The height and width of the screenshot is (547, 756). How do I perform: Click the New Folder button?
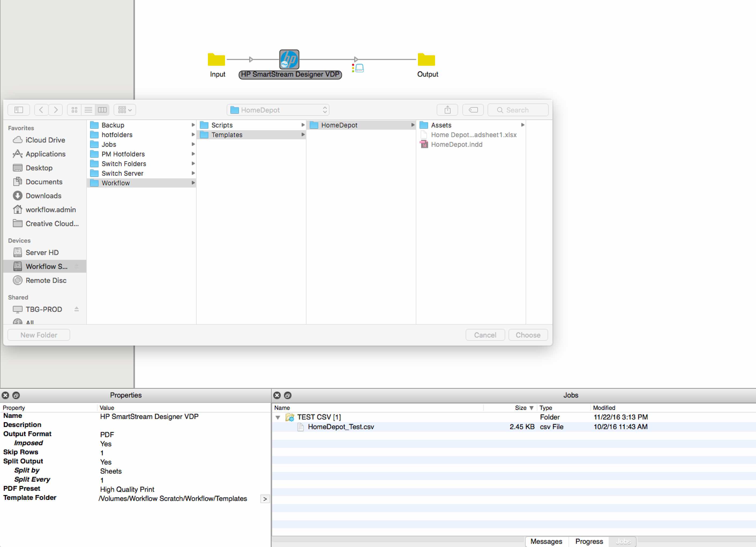pyautogui.click(x=39, y=335)
